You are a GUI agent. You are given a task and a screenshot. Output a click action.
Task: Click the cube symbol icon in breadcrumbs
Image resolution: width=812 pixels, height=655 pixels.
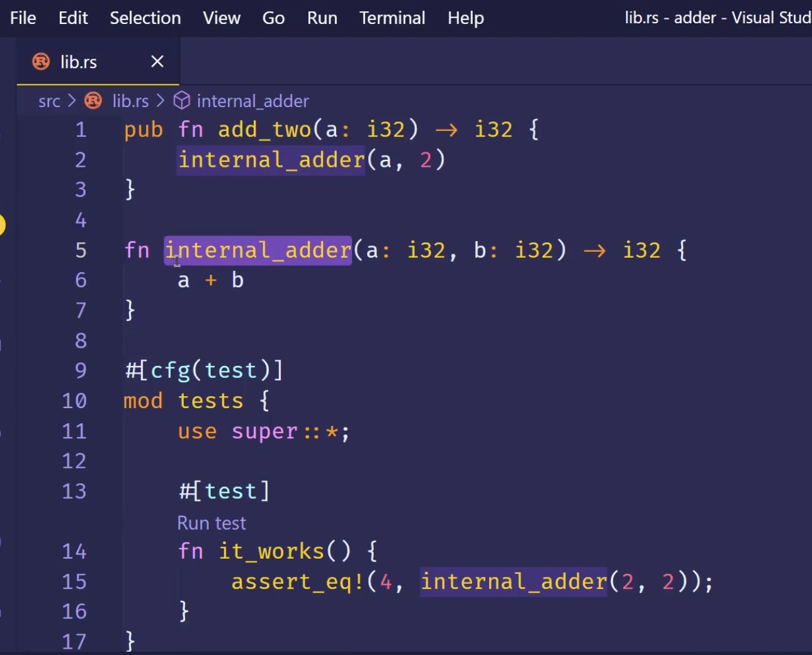182,101
